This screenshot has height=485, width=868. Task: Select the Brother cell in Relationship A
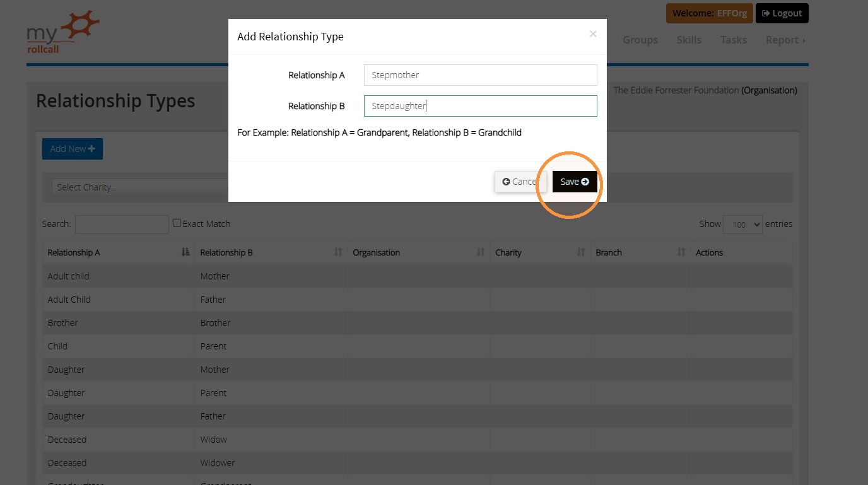(119, 323)
